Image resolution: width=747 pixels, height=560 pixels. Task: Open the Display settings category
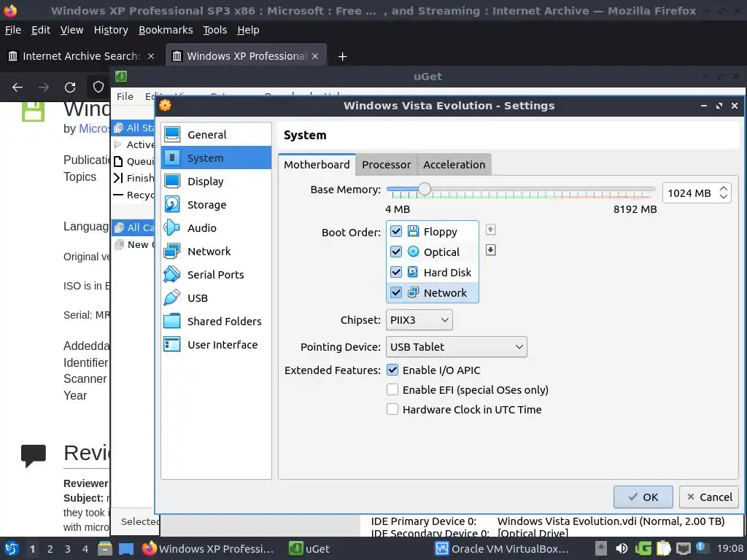pyautogui.click(x=216, y=182)
